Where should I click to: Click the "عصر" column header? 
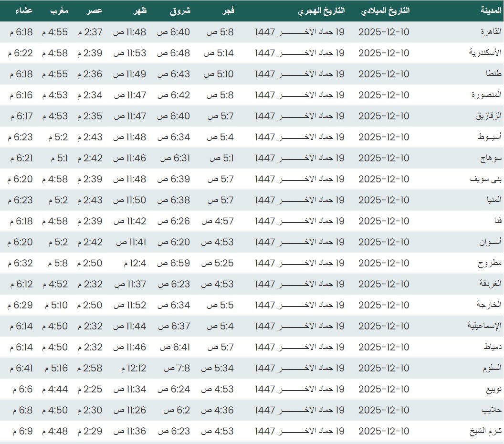click(x=94, y=11)
